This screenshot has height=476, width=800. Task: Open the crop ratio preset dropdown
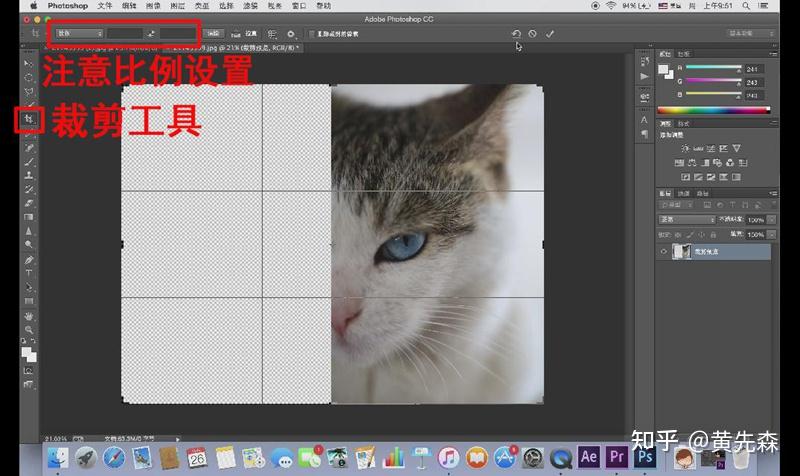pos(79,34)
